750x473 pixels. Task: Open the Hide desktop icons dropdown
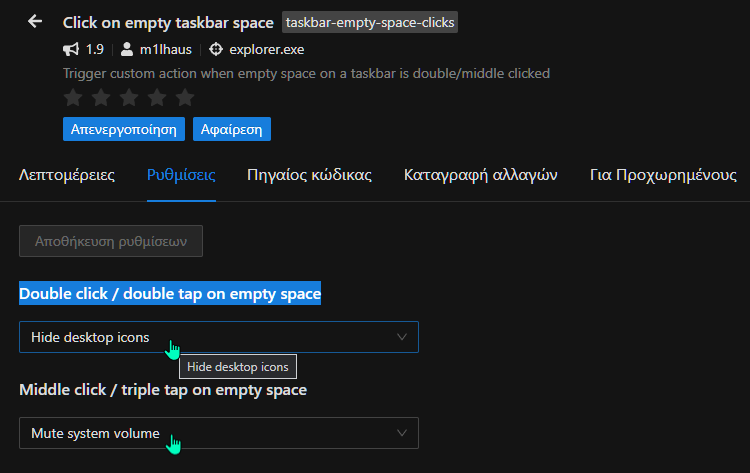tap(219, 337)
